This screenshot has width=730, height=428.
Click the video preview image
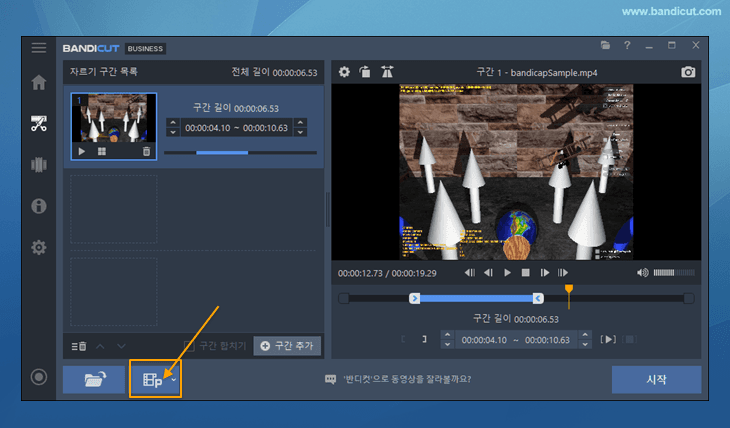[516, 172]
